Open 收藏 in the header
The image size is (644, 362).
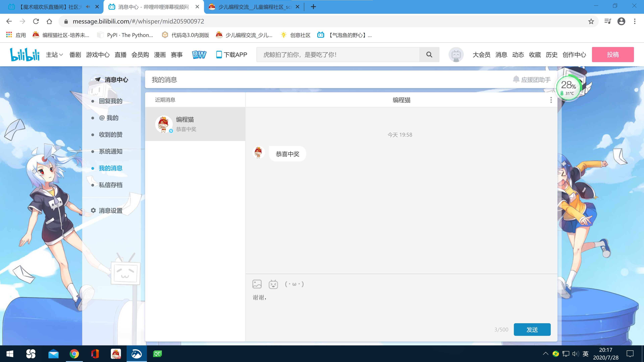[535, 55]
